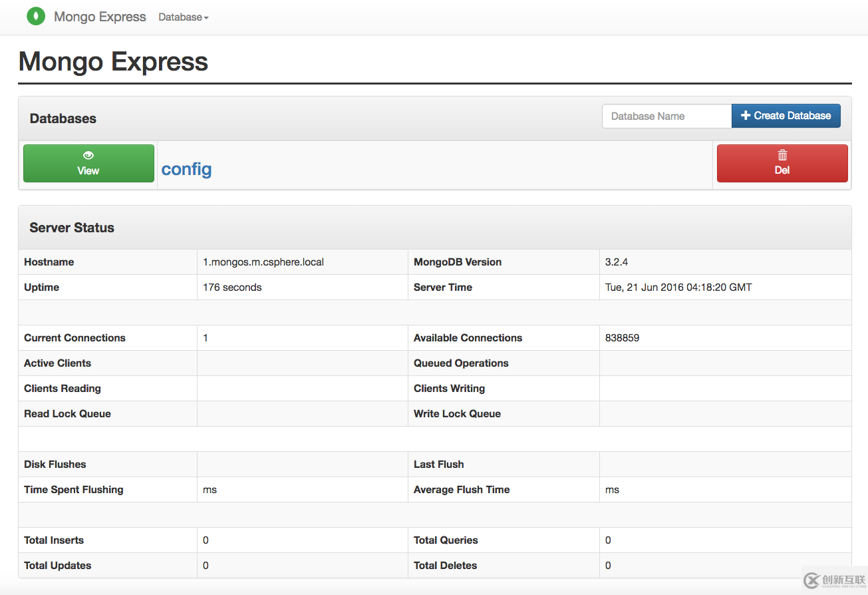This screenshot has width=868, height=595.
Task: Focus the Database Name input field
Action: click(667, 116)
